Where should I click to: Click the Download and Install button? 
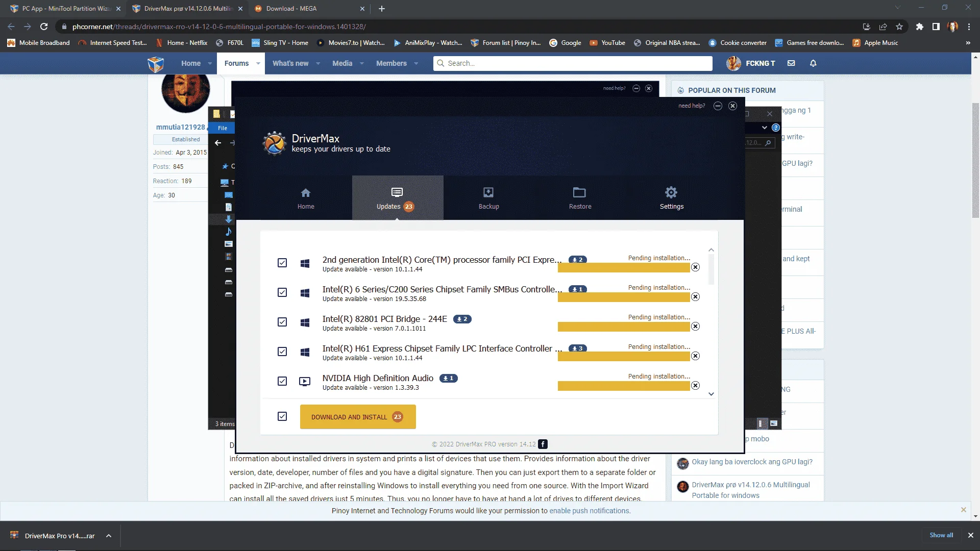click(358, 417)
